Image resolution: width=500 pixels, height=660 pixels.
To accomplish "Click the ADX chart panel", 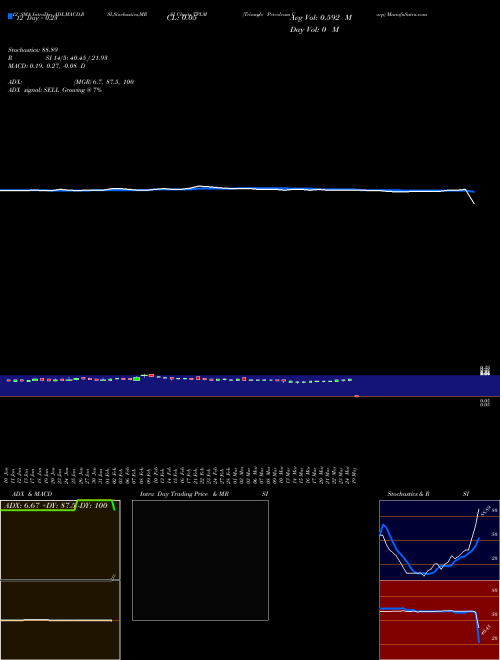I will 60,540.
